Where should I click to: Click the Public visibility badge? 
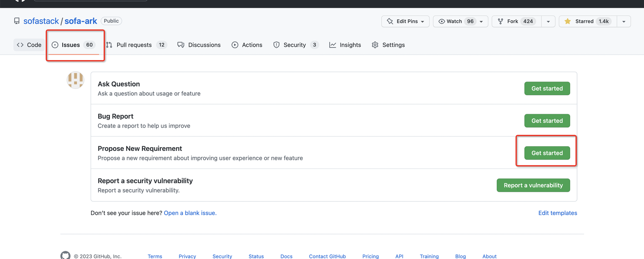(x=111, y=21)
